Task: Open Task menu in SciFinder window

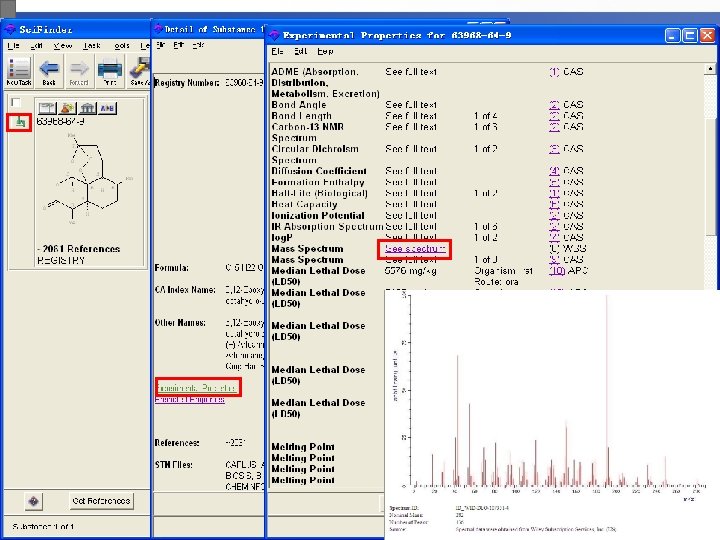Action: (92, 46)
